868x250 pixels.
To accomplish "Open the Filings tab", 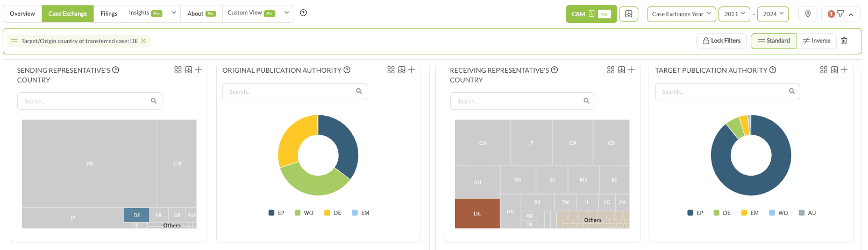I will point(109,13).
